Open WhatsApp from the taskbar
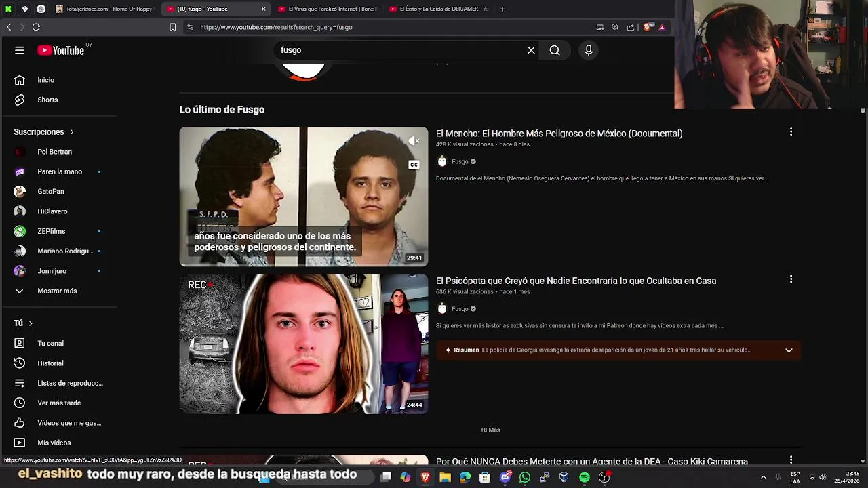Image resolution: width=868 pixels, height=488 pixels. [x=525, y=477]
